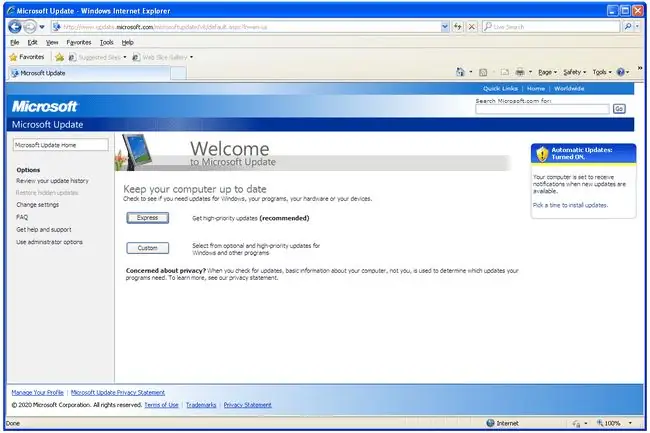The width and height of the screenshot is (650, 433).
Task: Expand the Print options dropdown arrow
Action: point(530,73)
